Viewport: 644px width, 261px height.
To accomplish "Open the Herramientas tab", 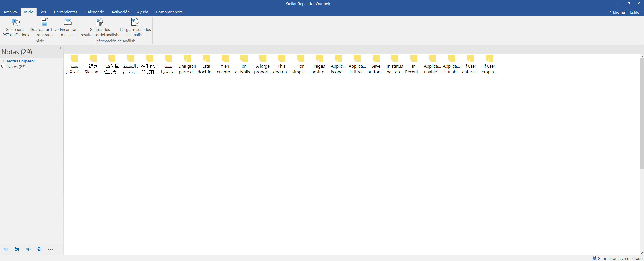I will click(x=66, y=12).
